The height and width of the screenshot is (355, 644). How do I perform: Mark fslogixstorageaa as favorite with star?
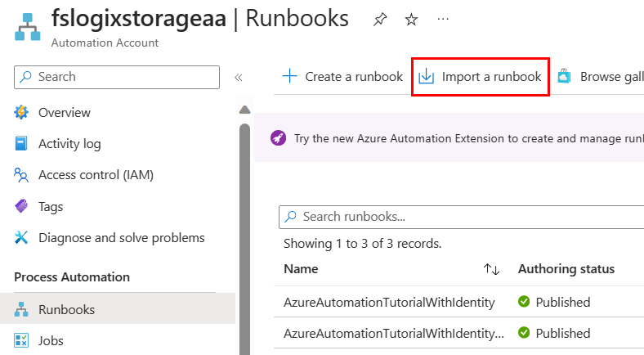click(411, 20)
